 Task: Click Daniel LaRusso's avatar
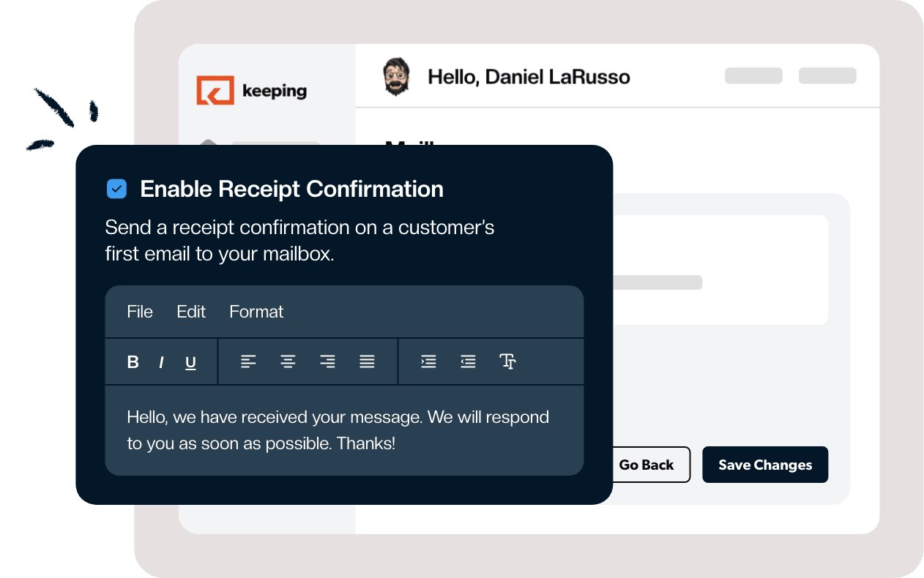pyautogui.click(x=398, y=75)
